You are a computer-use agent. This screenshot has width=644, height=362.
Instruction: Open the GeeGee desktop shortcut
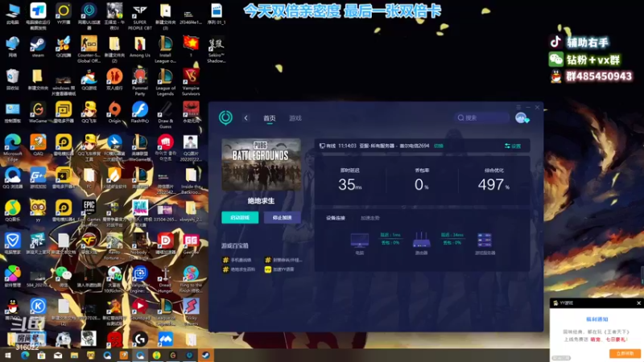coord(191,244)
